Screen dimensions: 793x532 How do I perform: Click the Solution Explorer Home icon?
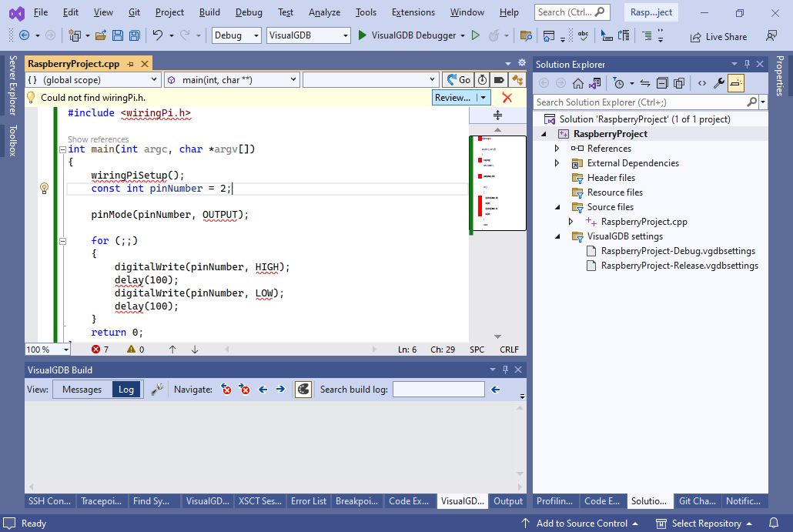click(x=578, y=83)
